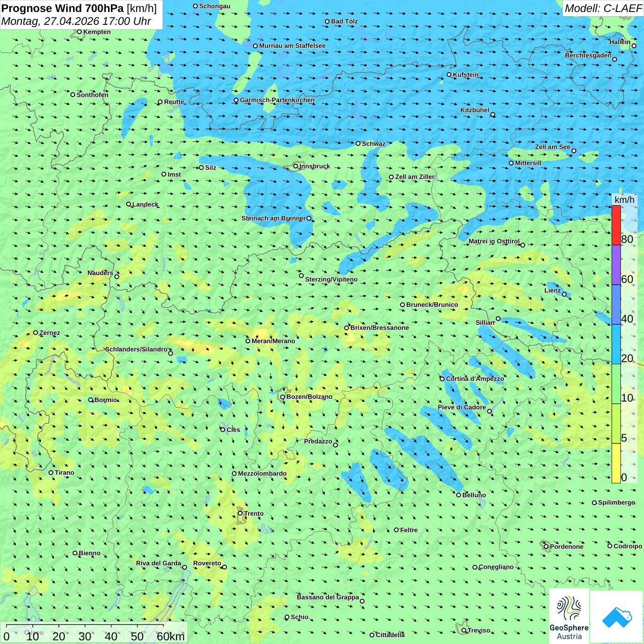This screenshot has height=644, width=644.
Task: Click the Kufstein label
Action: (466, 75)
